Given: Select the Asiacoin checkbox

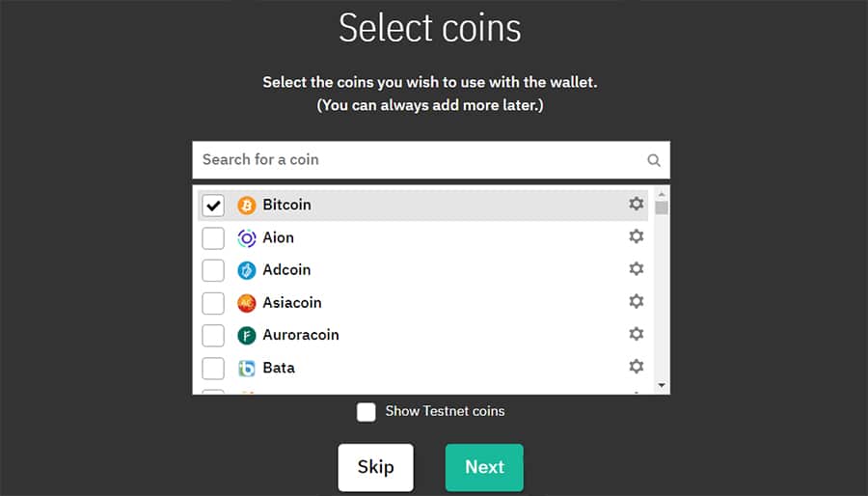Looking at the screenshot, I should [x=213, y=303].
